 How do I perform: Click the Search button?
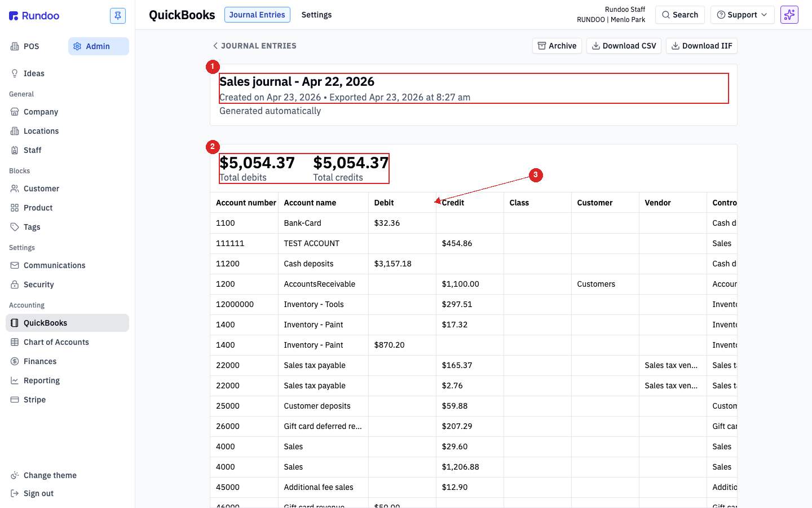click(x=680, y=15)
